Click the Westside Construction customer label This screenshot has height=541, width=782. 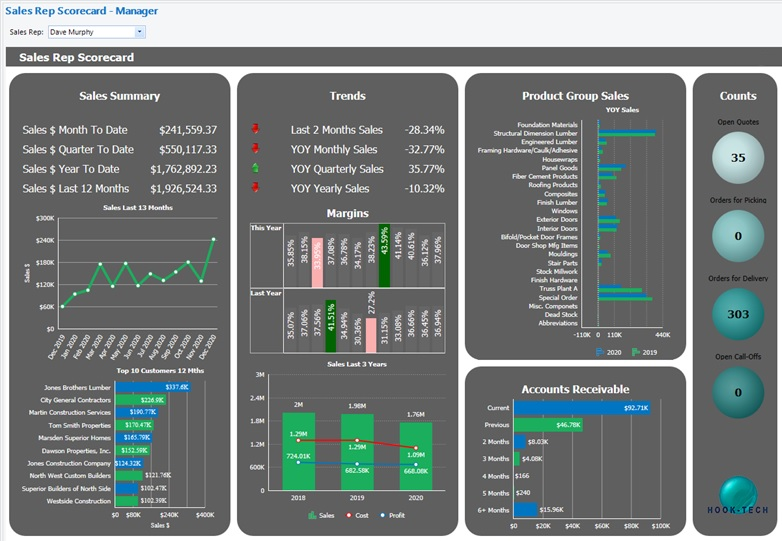[79, 501]
